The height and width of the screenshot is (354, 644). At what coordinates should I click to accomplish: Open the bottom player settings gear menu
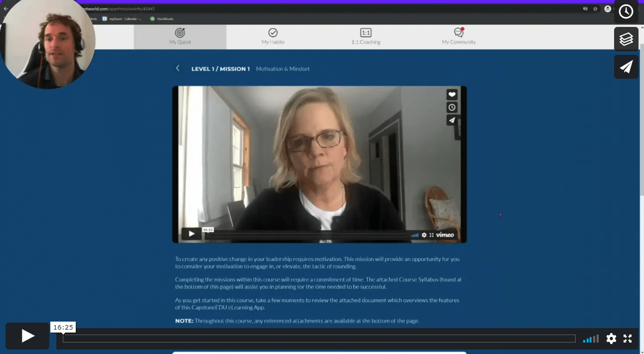(x=611, y=339)
